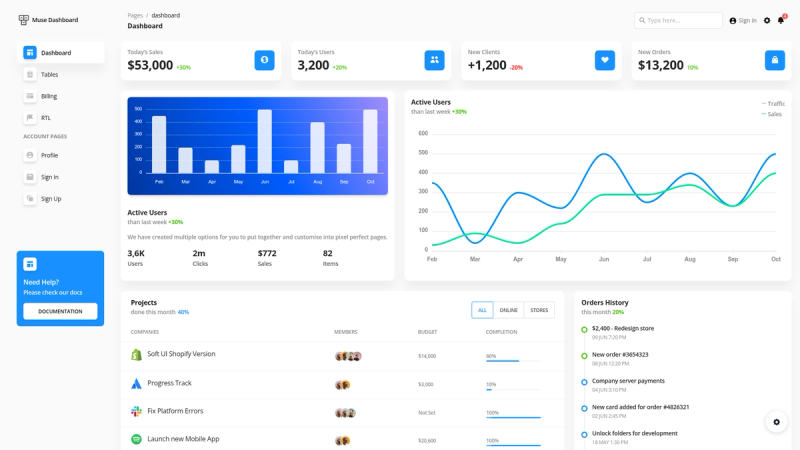Click the Dashboard icon in the sidebar
800x450 pixels.
tap(30, 53)
